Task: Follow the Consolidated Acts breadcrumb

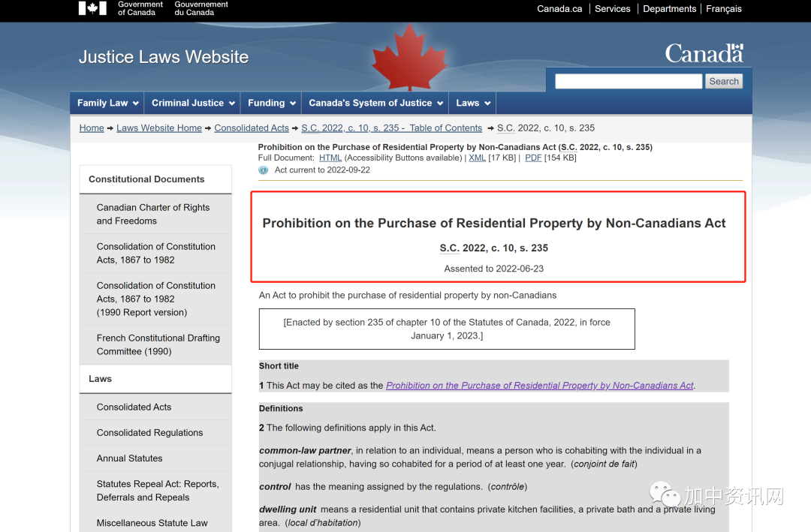Action: tap(252, 128)
